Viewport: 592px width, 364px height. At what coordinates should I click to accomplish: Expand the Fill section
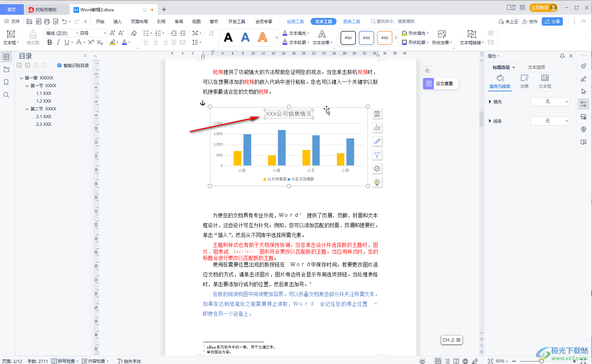tap(490, 102)
